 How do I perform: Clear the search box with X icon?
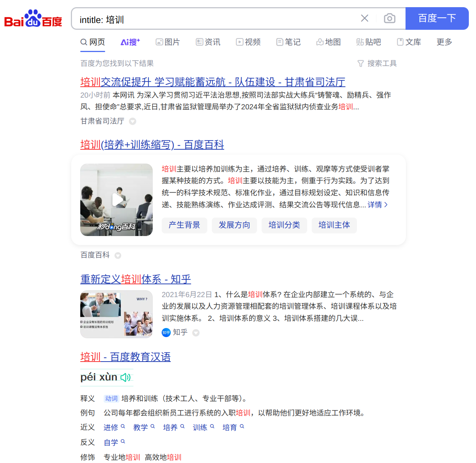(x=364, y=18)
